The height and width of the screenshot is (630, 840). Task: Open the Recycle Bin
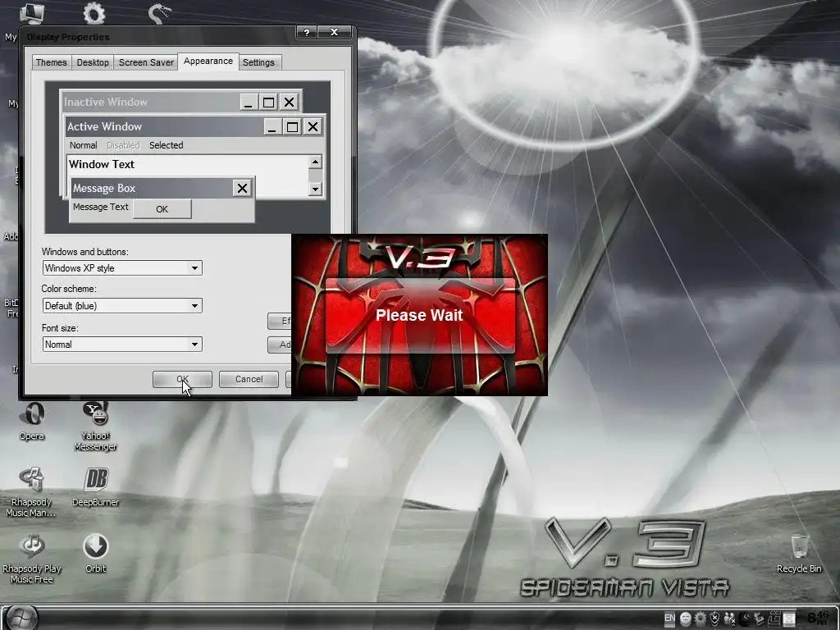pos(799,554)
